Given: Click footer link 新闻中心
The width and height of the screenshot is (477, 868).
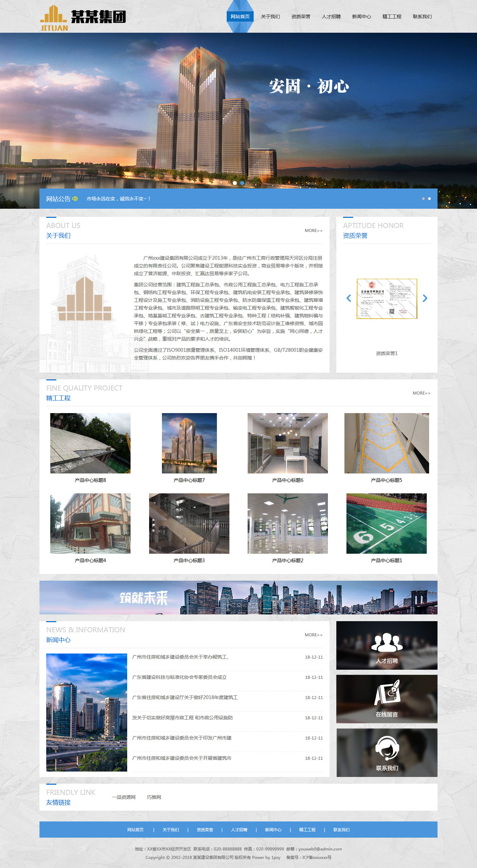Looking at the screenshot, I should click(273, 830).
